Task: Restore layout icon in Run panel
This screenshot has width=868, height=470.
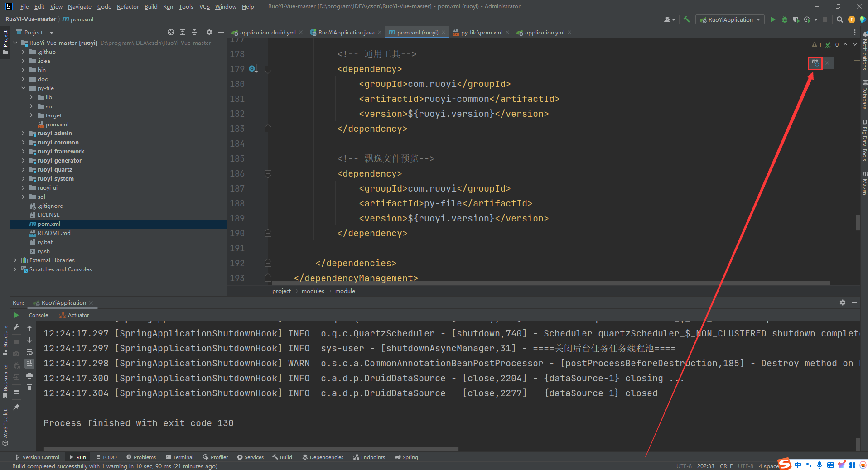Action: (x=16, y=392)
